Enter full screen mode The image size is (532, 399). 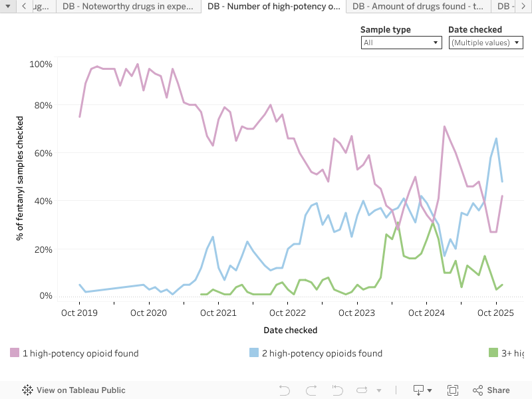pyautogui.click(x=453, y=390)
